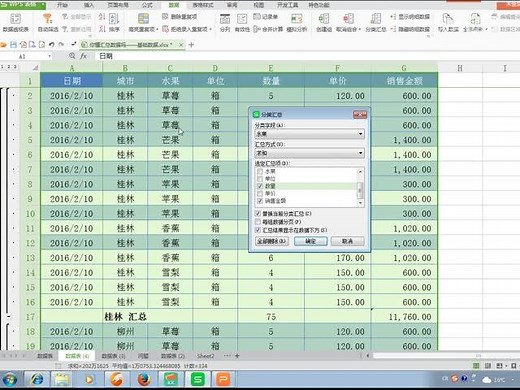Click 隐藏明细数据 hide detail
Screen dimensions: 520x390
[410, 29]
